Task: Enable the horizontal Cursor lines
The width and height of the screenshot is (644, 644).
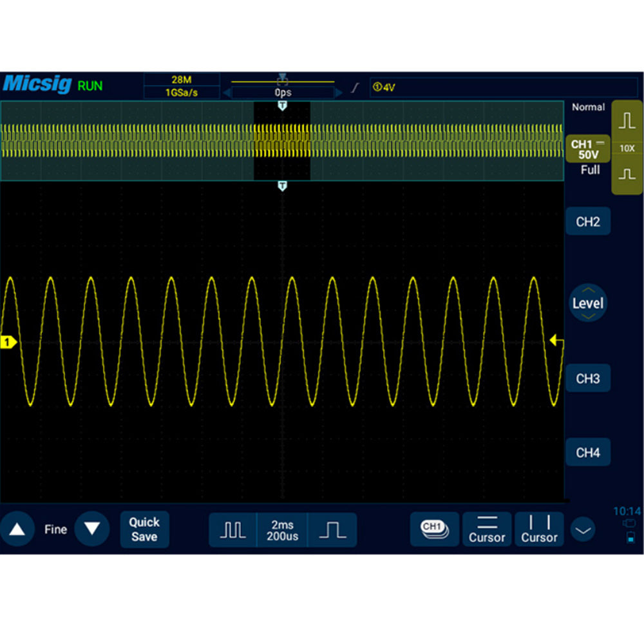Action: click(487, 529)
